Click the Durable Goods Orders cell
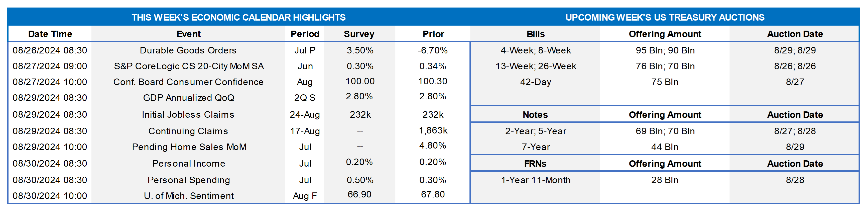This screenshot has width=868, height=212. 188,50
